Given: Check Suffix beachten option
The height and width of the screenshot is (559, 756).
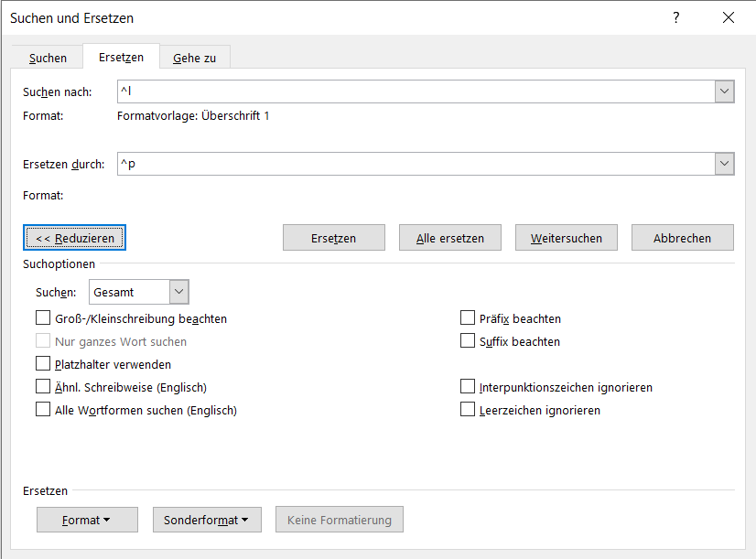Looking at the screenshot, I should click(468, 340).
